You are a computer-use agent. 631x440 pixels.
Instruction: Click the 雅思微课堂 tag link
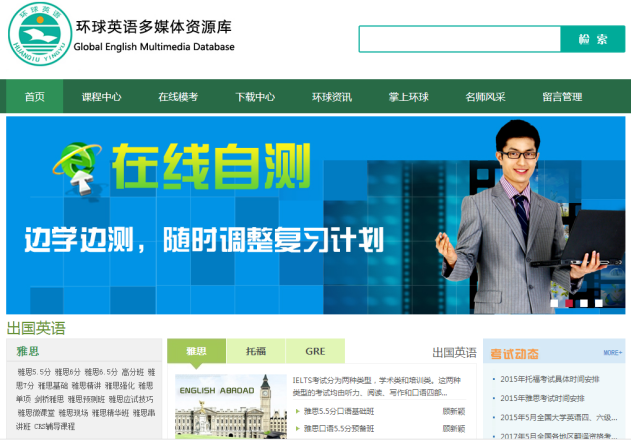36,413
